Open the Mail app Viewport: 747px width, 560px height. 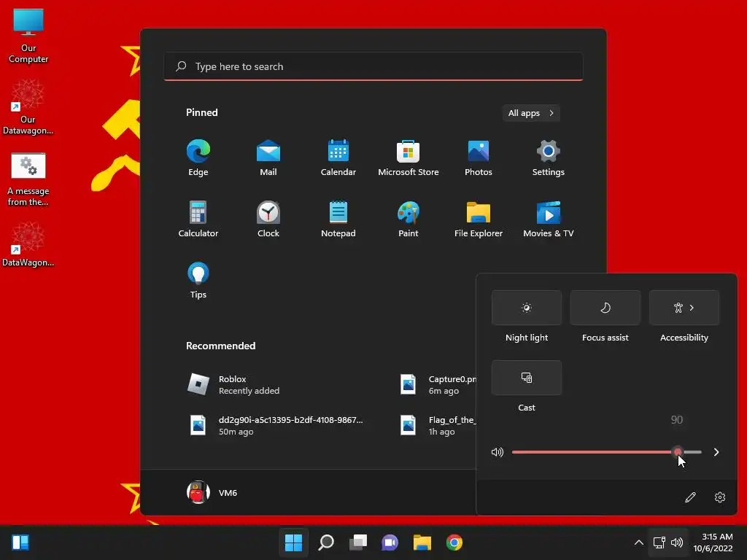click(268, 158)
